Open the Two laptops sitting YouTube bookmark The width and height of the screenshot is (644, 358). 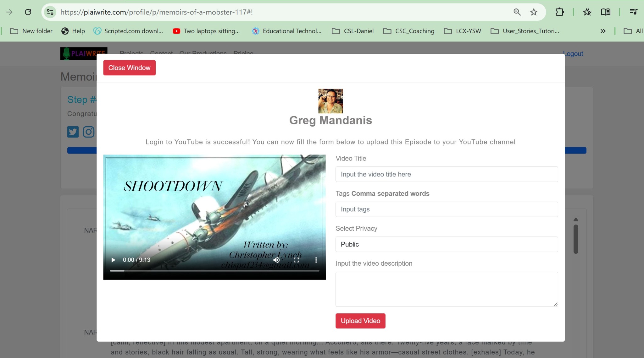[206, 31]
